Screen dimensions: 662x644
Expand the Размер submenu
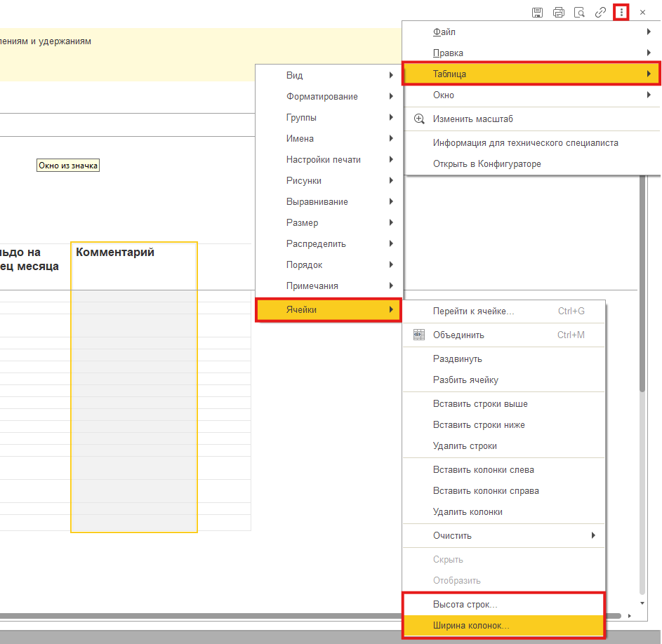(329, 222)
